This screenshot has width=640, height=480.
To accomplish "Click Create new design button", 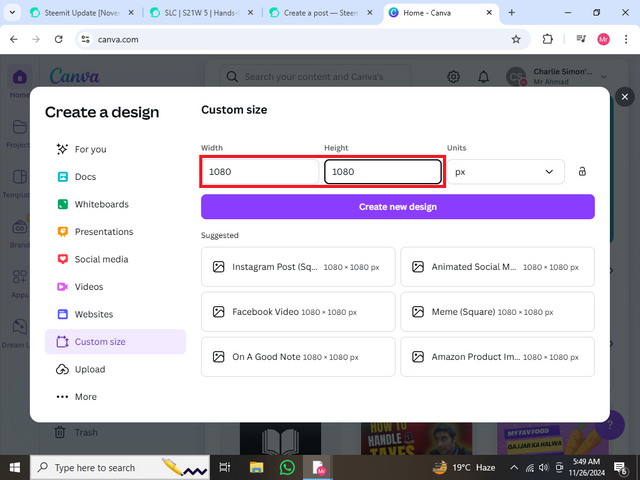I will (398, 207).
